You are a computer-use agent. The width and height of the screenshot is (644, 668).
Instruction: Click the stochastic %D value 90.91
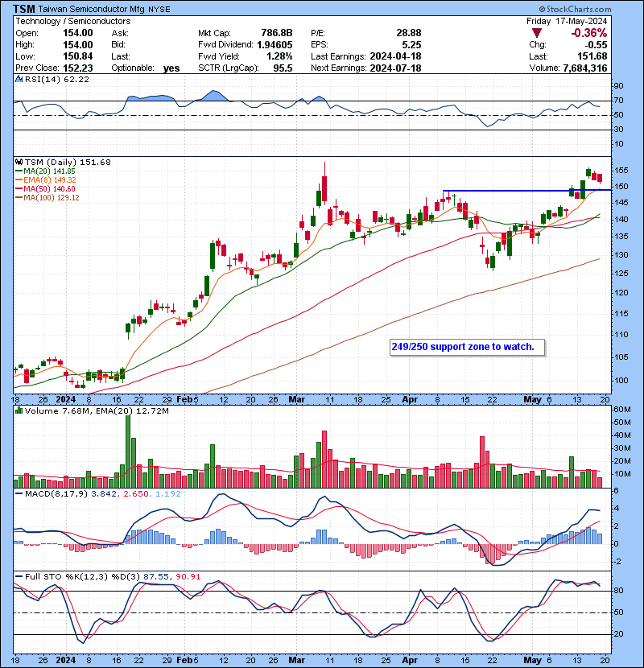coord(188,576)
